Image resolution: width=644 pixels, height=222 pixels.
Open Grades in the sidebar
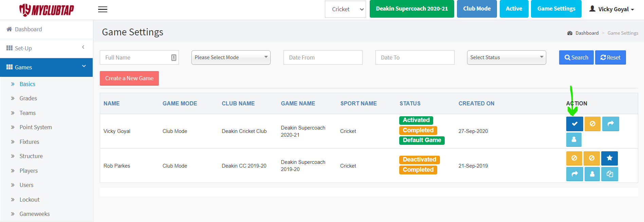click(x=28, y=98)
